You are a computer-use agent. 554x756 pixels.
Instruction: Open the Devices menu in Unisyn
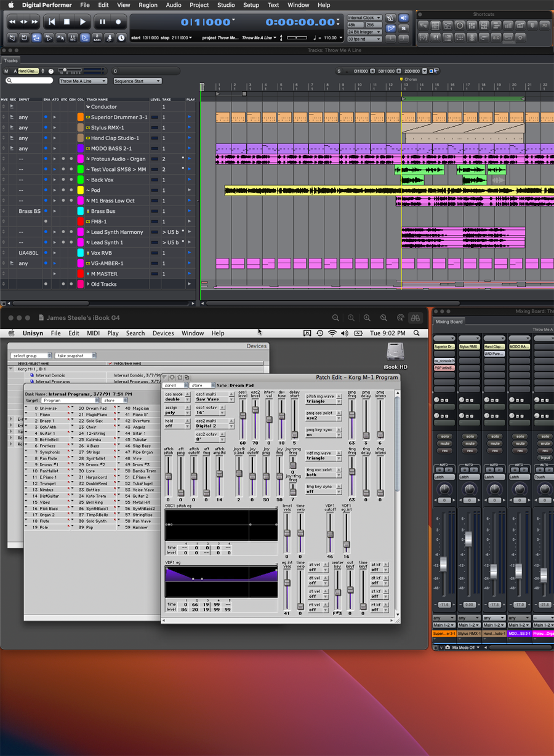[163, 333]
